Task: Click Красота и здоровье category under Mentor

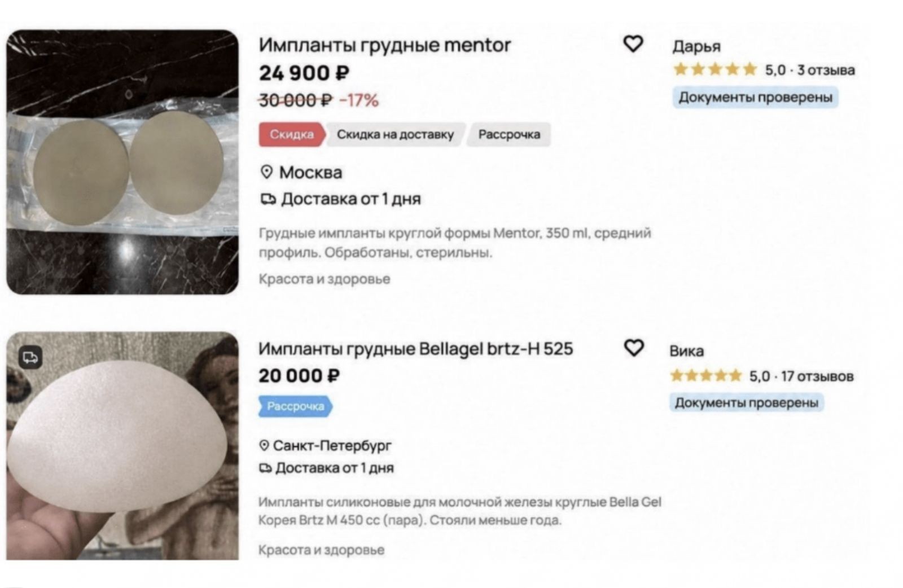Action: (325, 279)
